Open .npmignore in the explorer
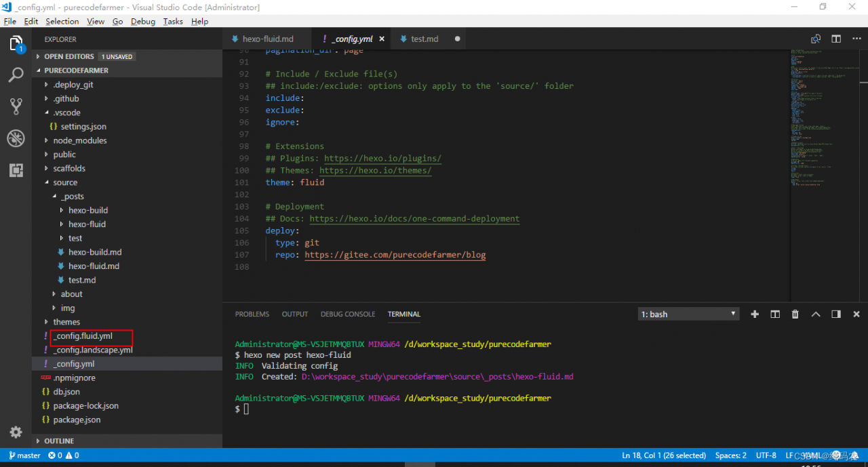The height and width of the screenshot is (467, 868). click(x=75, y=378)
